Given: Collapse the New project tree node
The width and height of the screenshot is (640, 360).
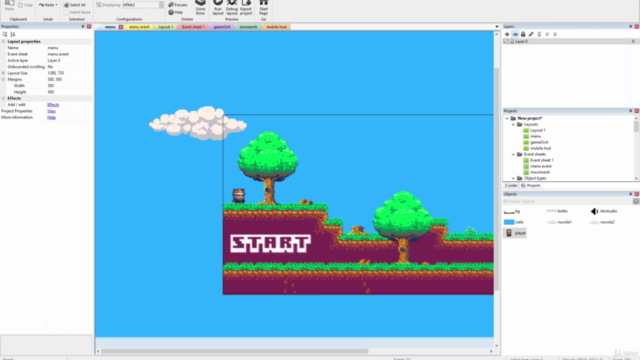Looking at the screenshot, I should [x=507, y=118].
